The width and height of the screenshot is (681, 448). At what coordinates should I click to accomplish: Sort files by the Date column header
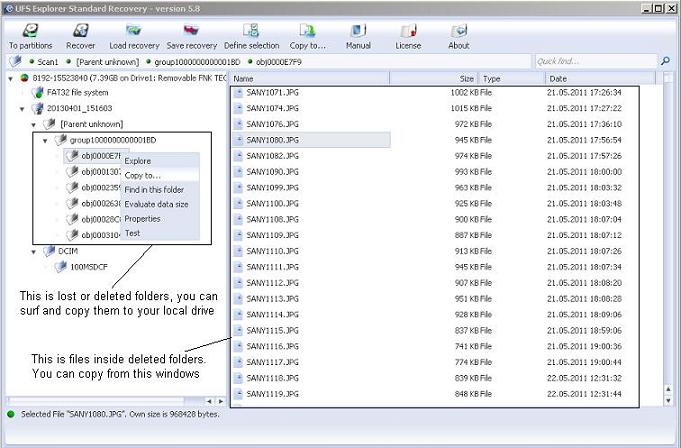tap(557, 78)
